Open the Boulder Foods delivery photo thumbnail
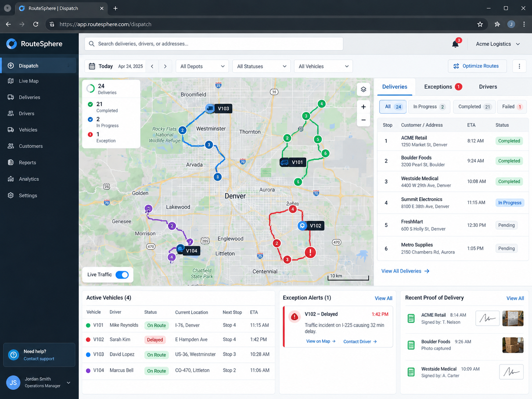The width and height of the screenshot is (532, 399). point(513,345)
